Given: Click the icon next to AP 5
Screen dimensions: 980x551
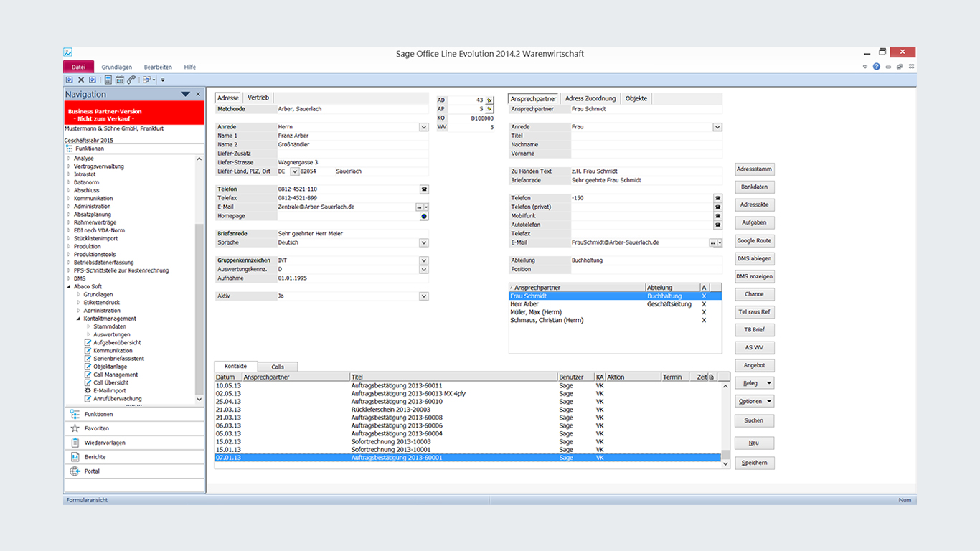Looking at the screenshot, I should click(489, 109).
